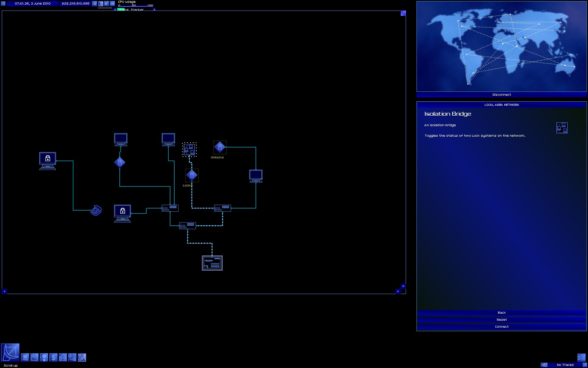Pause the game speed
The image size is (588, 368).
click(94, 4)
